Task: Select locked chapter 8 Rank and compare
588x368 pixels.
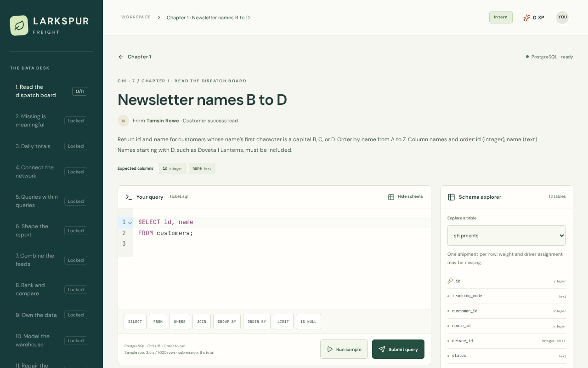Action: (51, 289)
